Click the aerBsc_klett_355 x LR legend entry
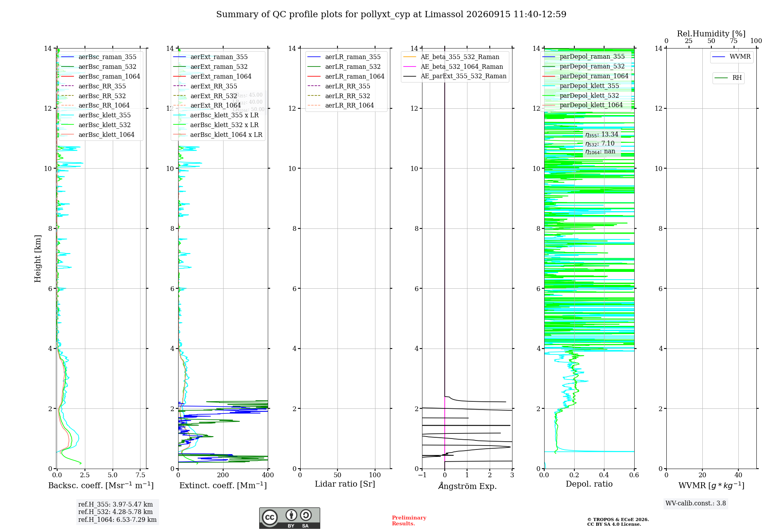Screen dimensions: 783x532 click(x=216, y=115)
